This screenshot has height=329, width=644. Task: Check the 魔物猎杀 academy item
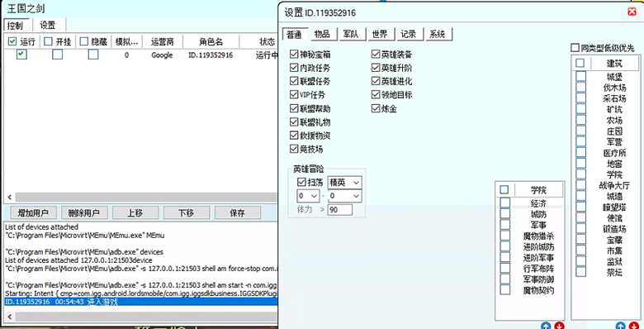pyautogui.click(x=505, y=236)
